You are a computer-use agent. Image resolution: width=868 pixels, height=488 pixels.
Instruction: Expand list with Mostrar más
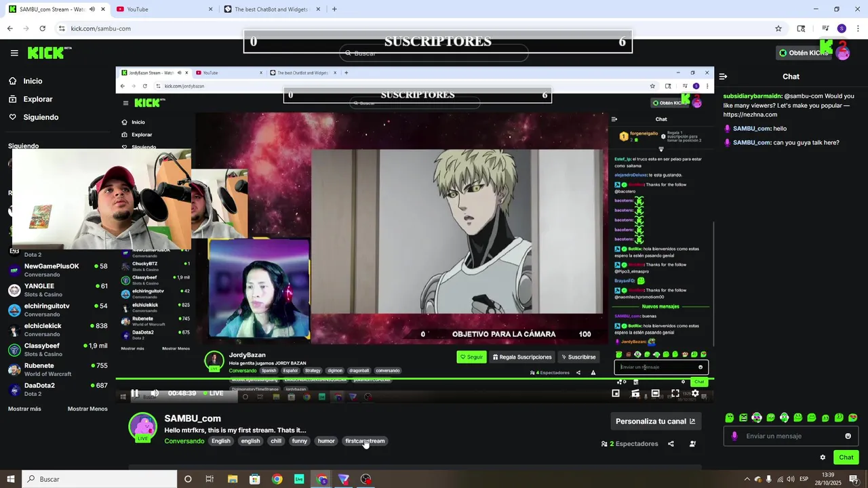(24, 409)
